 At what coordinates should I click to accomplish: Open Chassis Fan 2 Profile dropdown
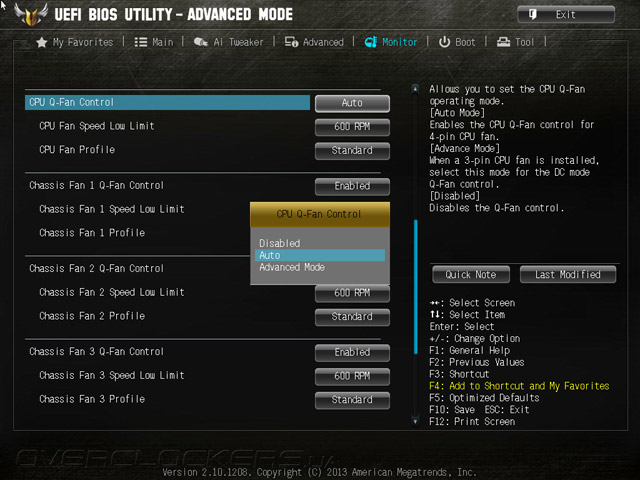(352, 317)
